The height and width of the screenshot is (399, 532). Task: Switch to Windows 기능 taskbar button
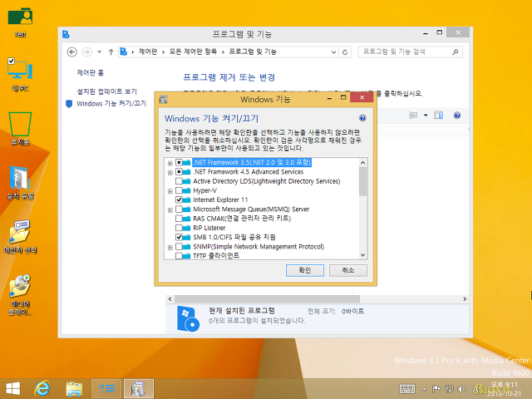[139, 388]
